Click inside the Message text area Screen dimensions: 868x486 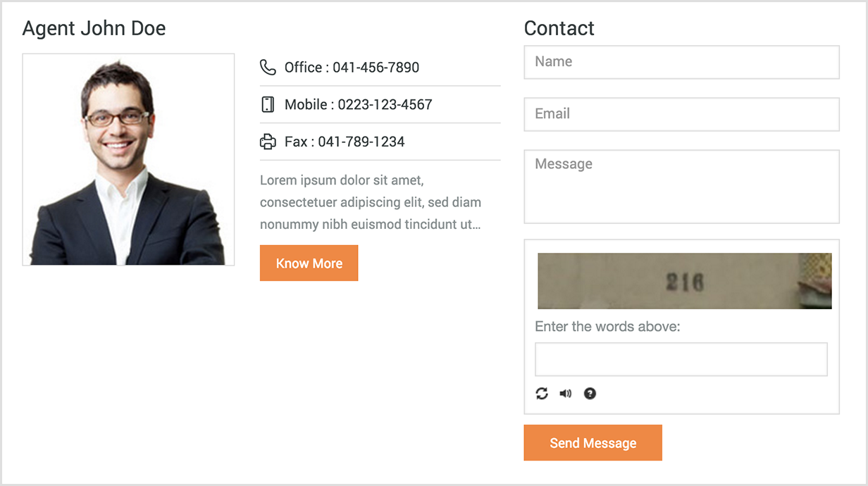pos(681,187)
